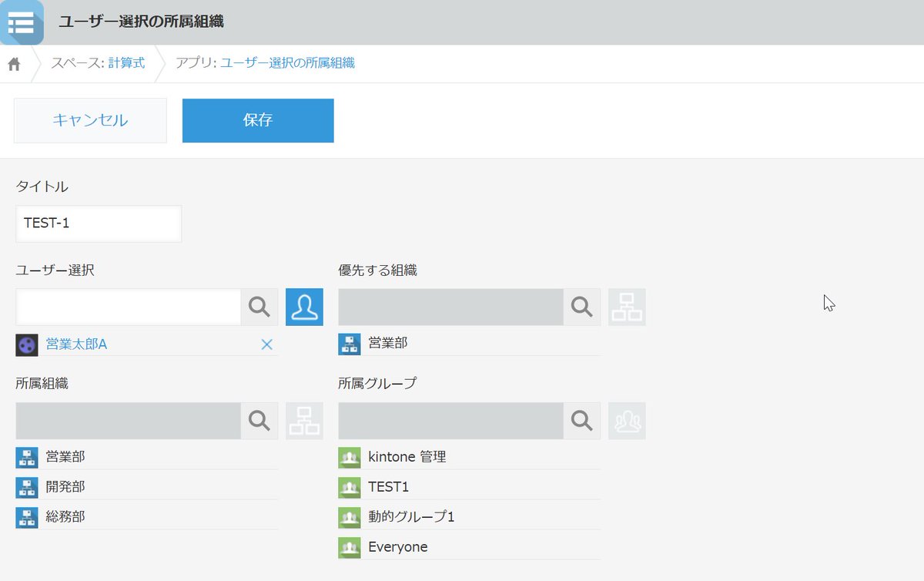Open the 計算式 space link
The height and width of the screenshot is (581, 924).
pyautogui.click(x=128, y=63)
